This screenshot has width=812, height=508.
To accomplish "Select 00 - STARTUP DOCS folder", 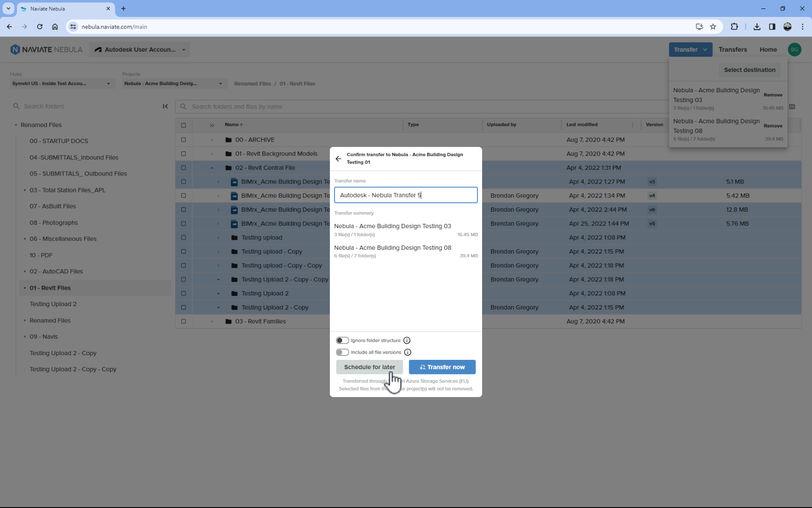I will [59, 141].
